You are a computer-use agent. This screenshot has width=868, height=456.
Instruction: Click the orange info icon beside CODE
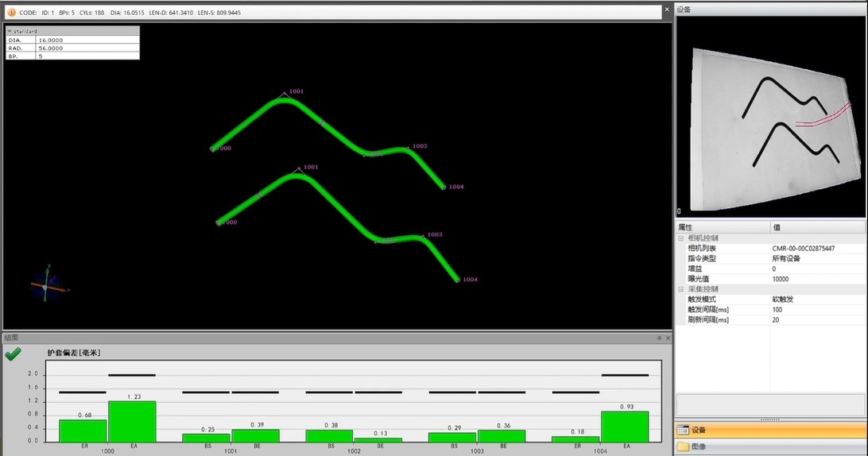(x=10, y=12)
